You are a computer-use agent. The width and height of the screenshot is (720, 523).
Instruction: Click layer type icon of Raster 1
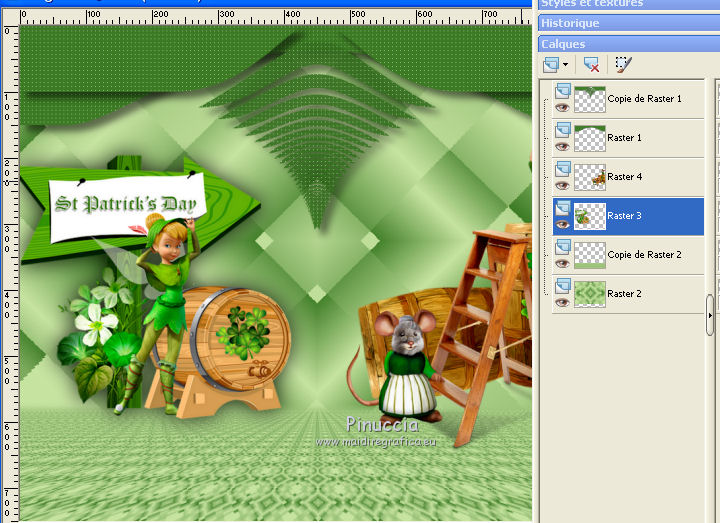[563, 130]
